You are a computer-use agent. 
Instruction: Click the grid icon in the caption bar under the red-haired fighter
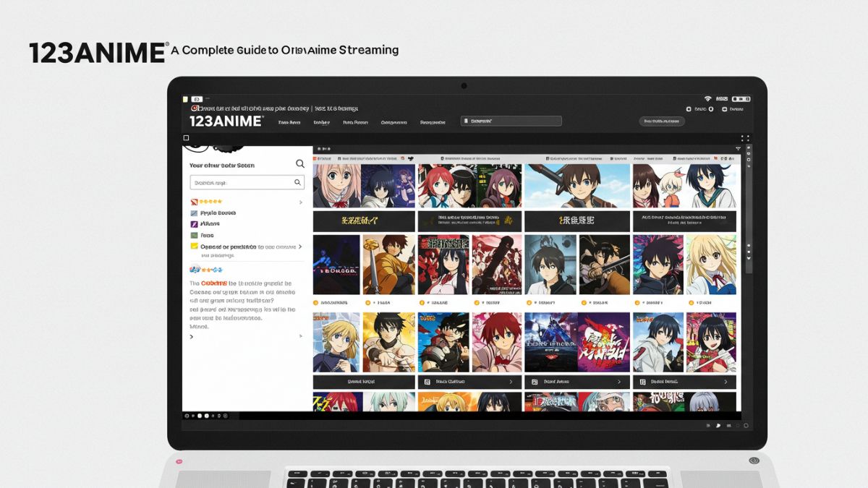click(x=427, y=382)
